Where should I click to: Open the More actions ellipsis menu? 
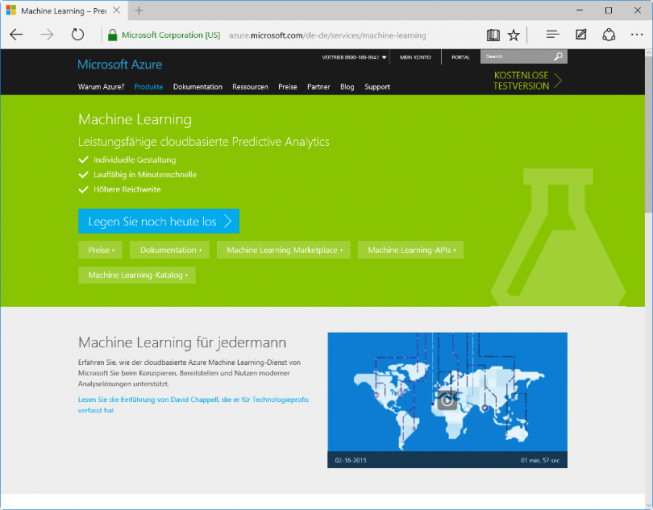[x=637, y=35]
